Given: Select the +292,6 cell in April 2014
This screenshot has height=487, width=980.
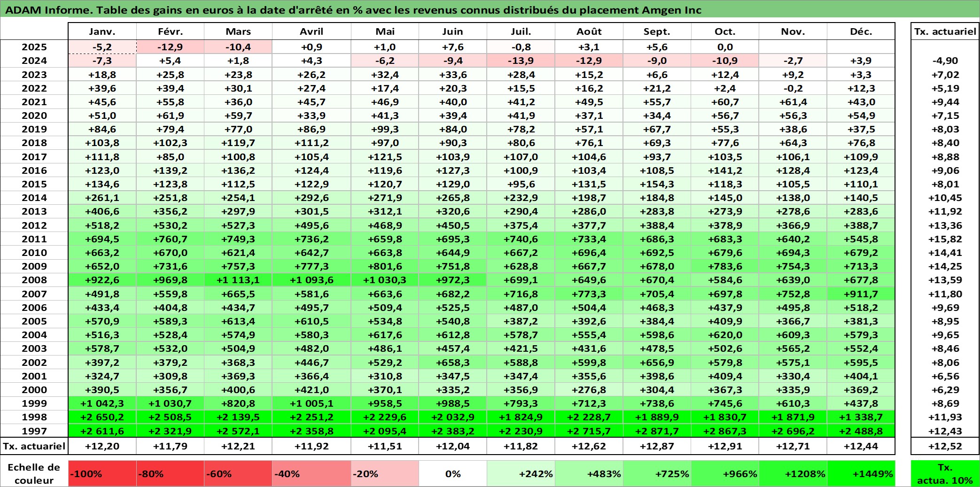Looking at the screenshot, I should point(311,198).
